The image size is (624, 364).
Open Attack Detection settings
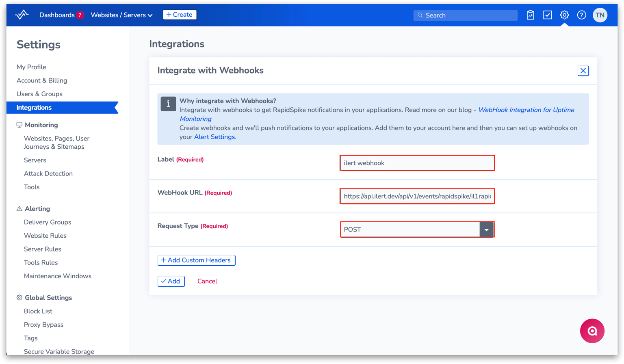tap(48, 173)
